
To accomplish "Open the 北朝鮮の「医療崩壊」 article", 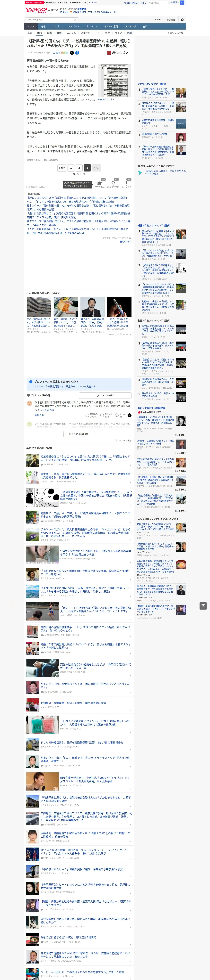I will pyautogui.click(x=73, y=703).
